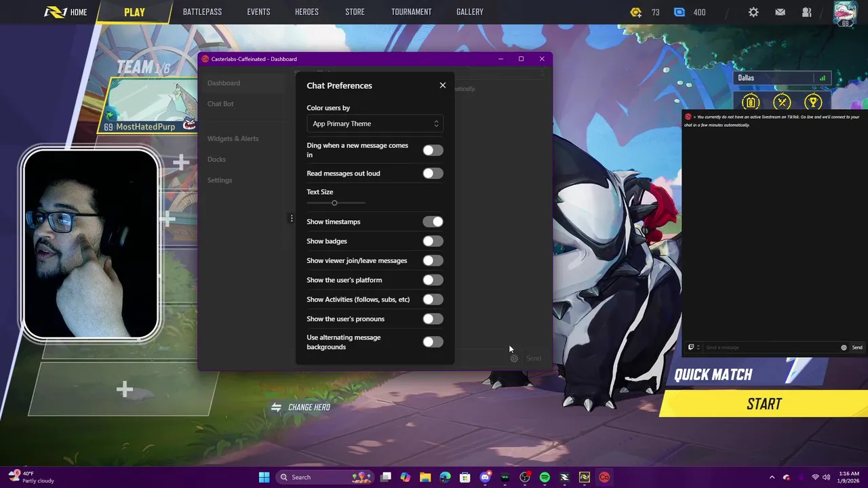
Task: Open Docks in Casterlabs sidebar
Action: (216, 159)
